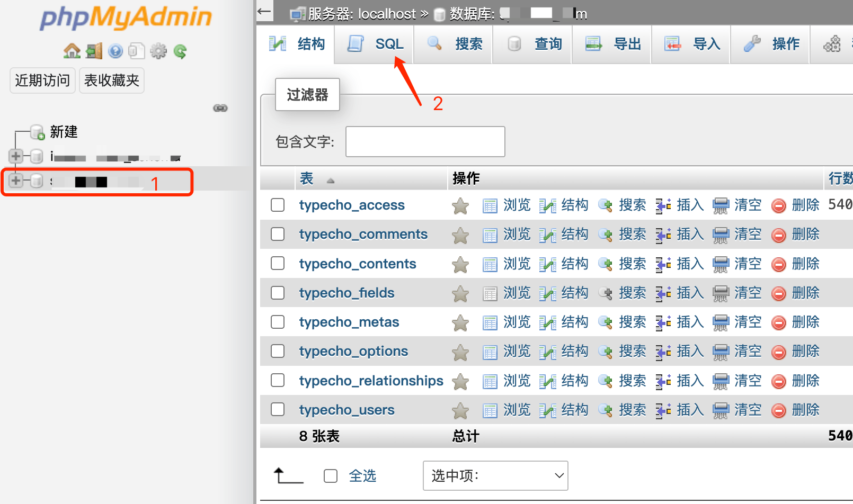Click browse icon in typecho_access row
Screen dimensions: 853x504
(x=490, y=205)
